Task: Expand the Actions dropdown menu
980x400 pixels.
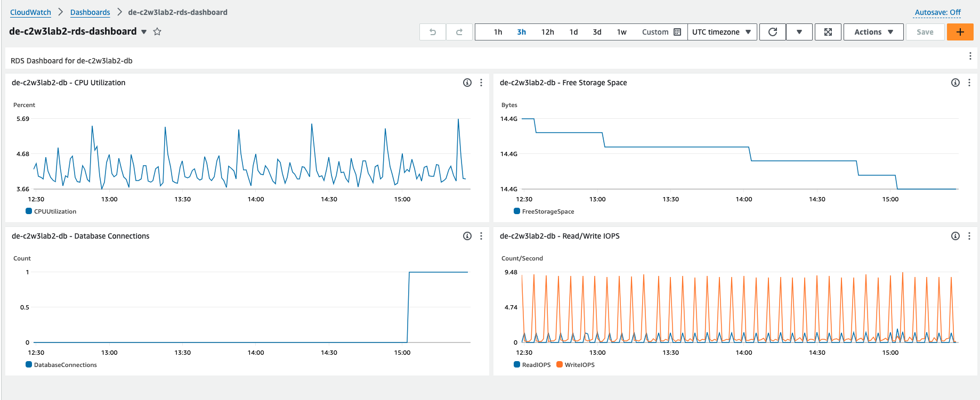Action: pos(873,32)
